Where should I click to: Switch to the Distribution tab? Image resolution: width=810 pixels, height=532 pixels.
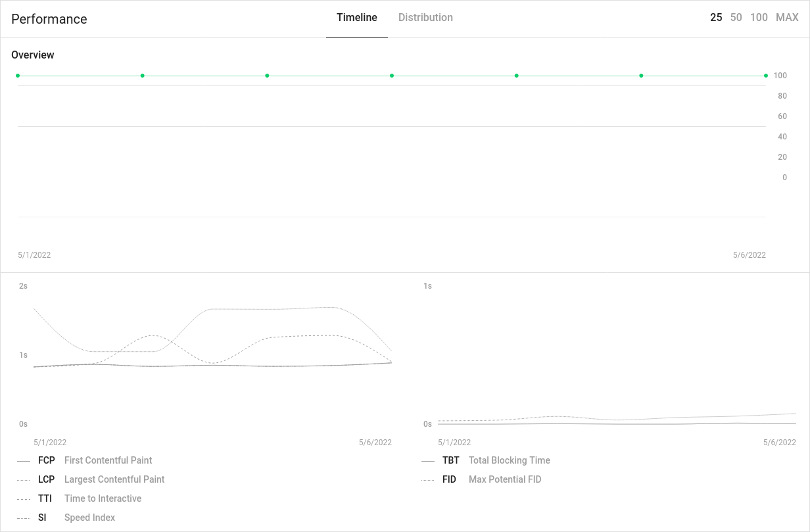coord(425,18)
